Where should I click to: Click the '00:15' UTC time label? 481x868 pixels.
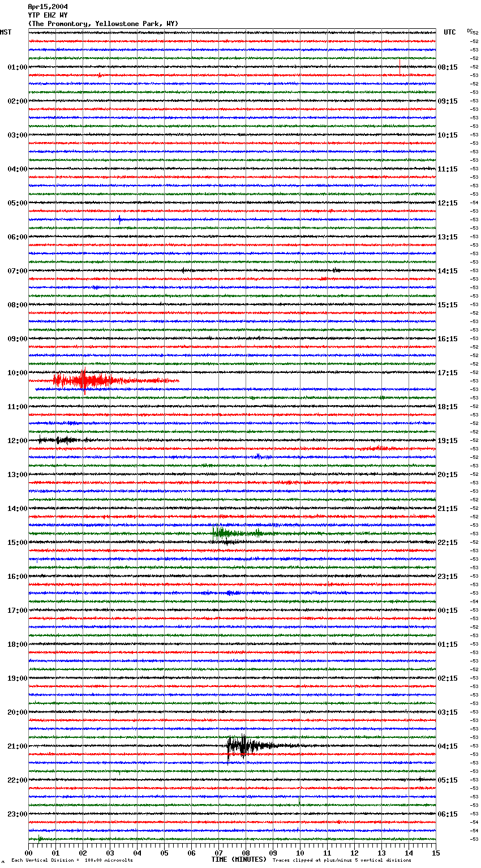(448, 611)
